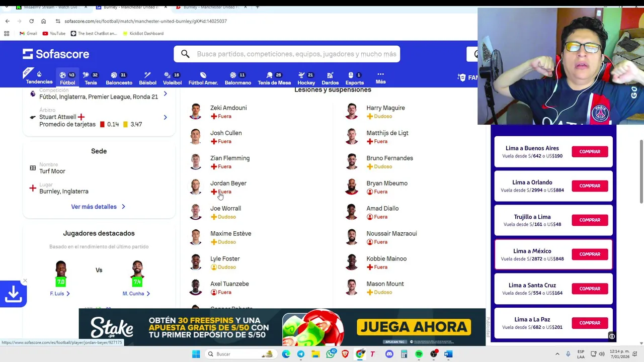Open the Dardos sport category

click(330, 78)
